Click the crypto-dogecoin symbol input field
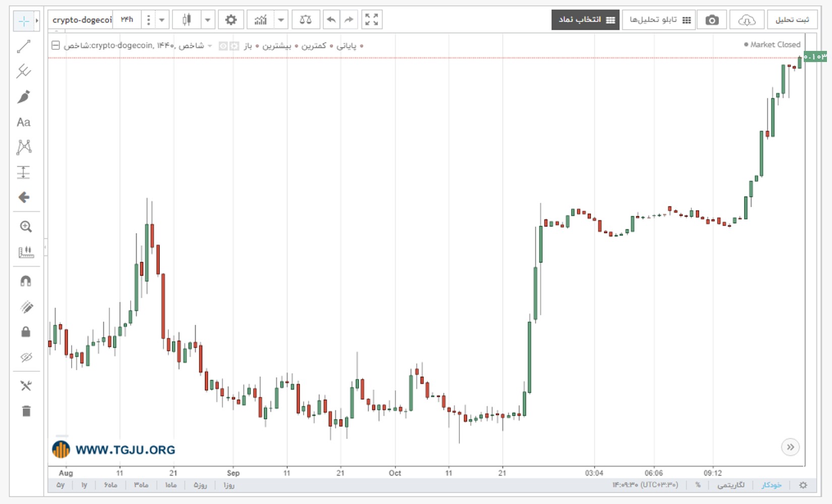832x504 pixels. [81, 20]
